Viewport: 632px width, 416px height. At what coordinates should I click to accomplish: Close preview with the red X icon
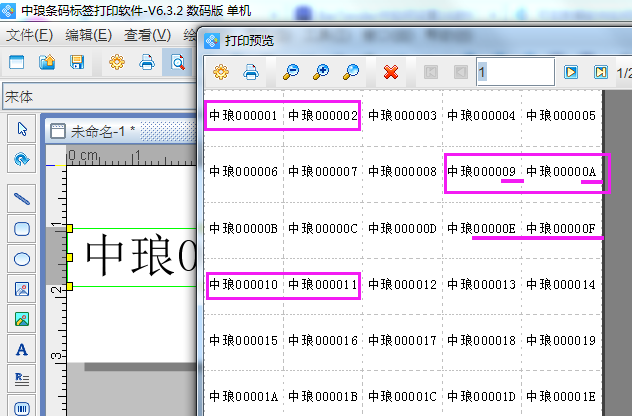point(391,73)
